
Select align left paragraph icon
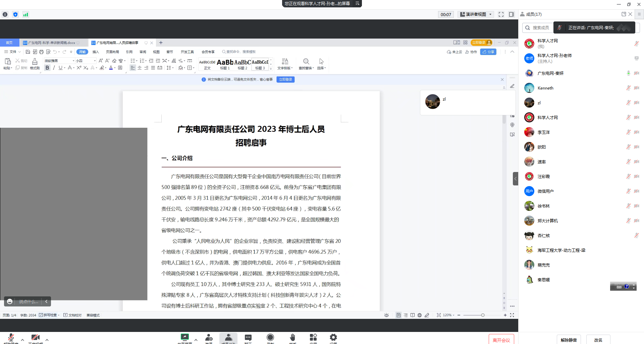(133, 68)
